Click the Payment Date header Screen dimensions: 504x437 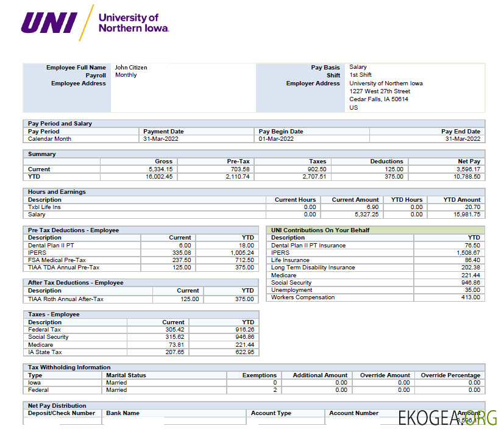163,132
